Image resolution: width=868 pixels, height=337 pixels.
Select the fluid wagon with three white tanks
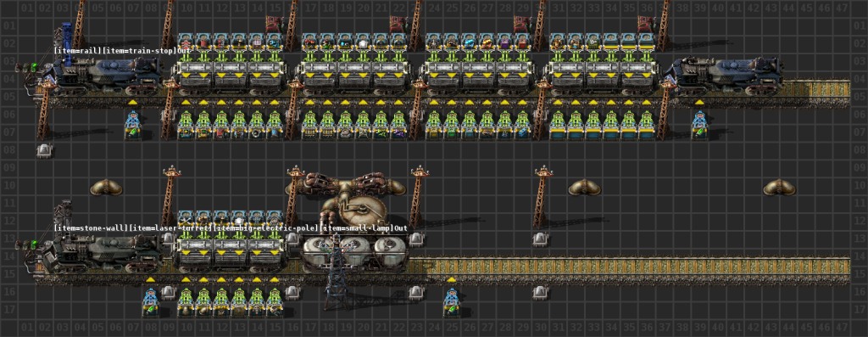[x=355, y=253]
